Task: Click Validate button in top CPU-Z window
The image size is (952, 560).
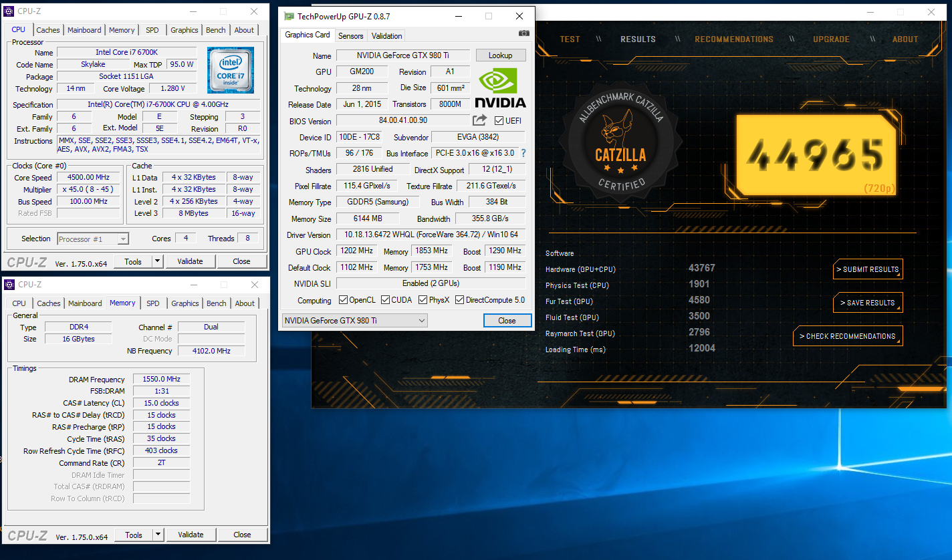Action: coord(190,261)
